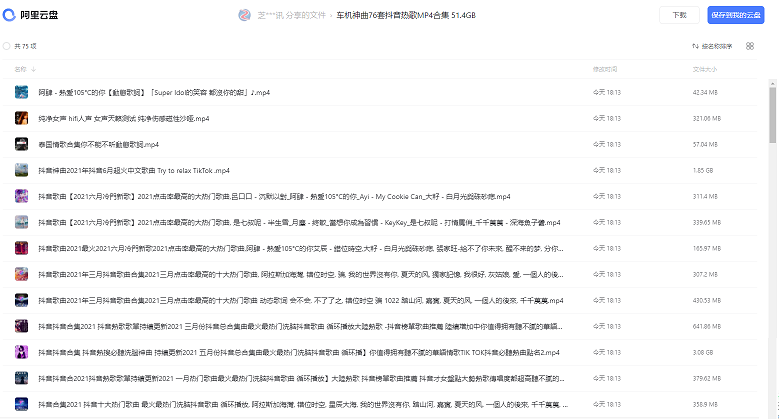Click 今天 18:13 in the 3.08 GB row
Image resolution: width=779 pixels, height=419 pixels.
tap(607, 352)
